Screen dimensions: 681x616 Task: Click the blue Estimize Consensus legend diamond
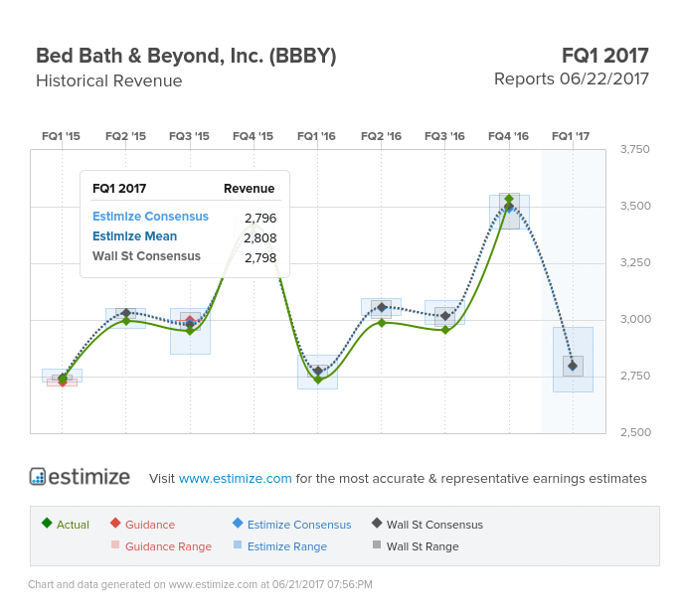238,523
